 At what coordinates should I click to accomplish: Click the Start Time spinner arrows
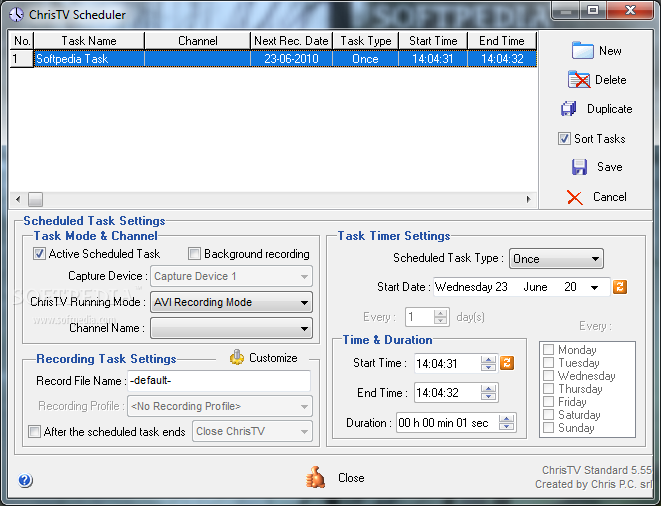coord(488,363)
